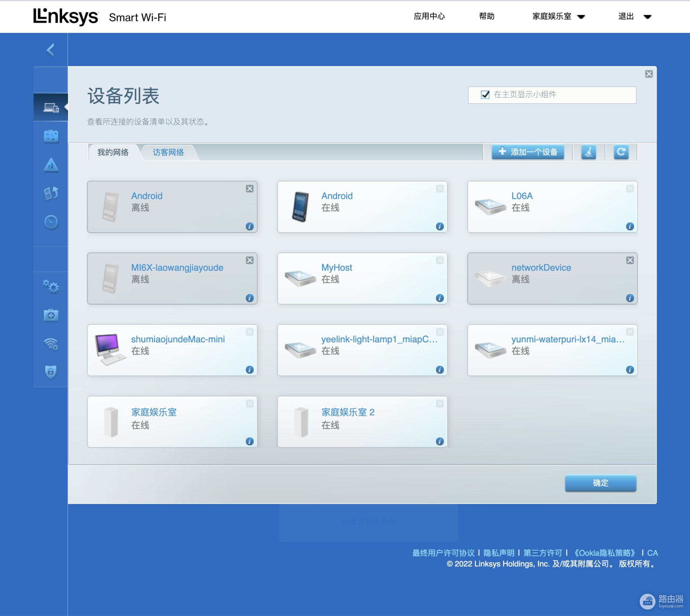Open the Guest Access sidebar icon
This screenshot has width=690, height=616.
[51, 136]
